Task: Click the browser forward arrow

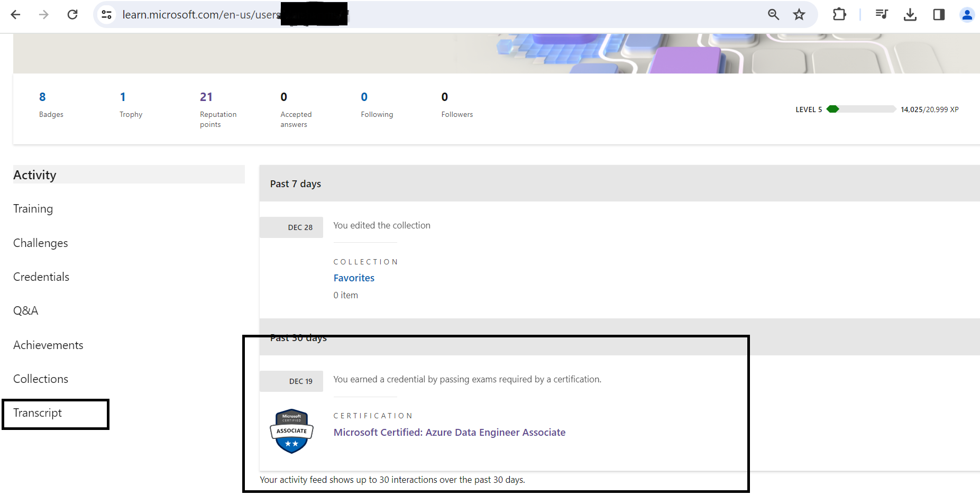Action: click(44, 15)
